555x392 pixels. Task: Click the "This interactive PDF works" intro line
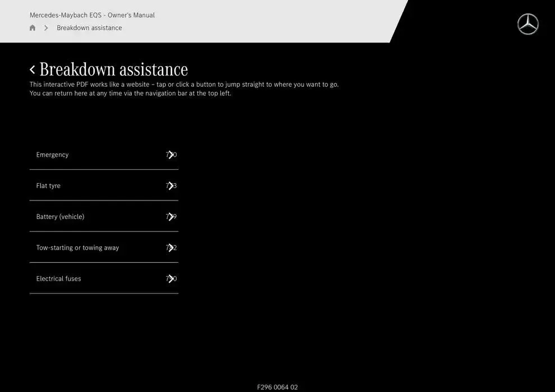[x=184, y=85]
